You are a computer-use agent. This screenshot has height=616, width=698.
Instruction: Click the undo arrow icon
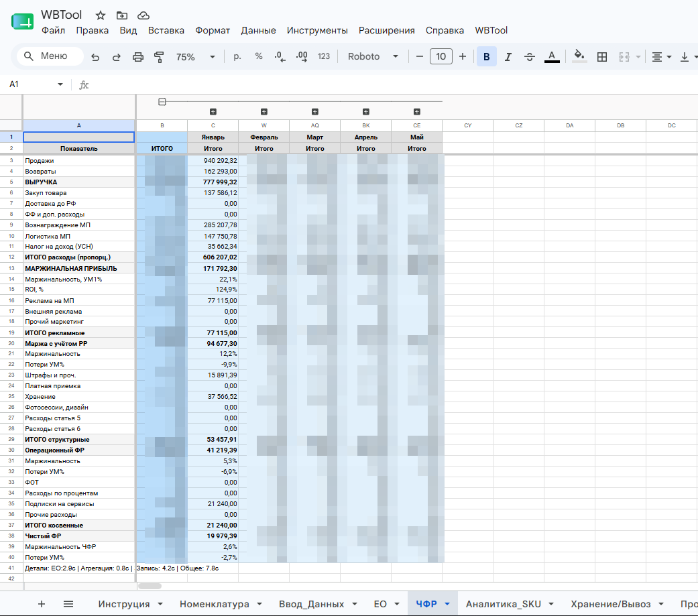coord(95,57)
